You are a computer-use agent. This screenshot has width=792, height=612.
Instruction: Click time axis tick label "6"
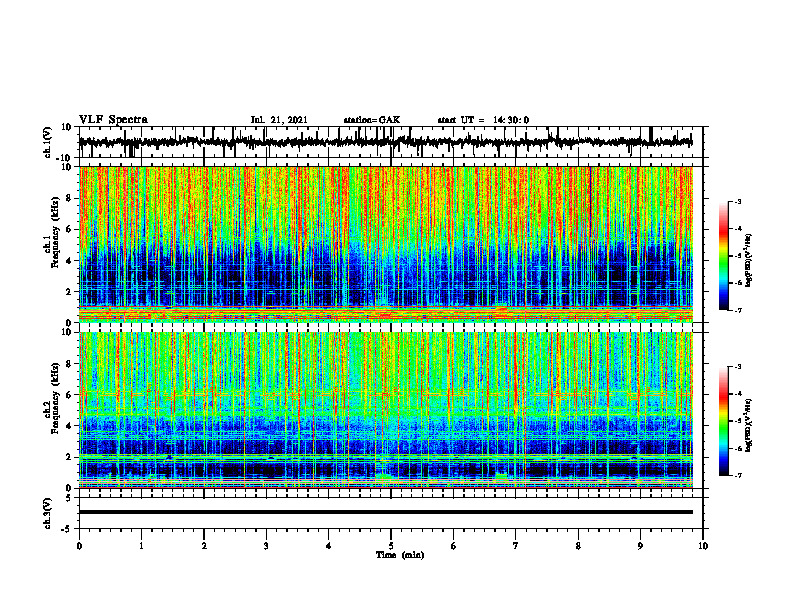454,546
